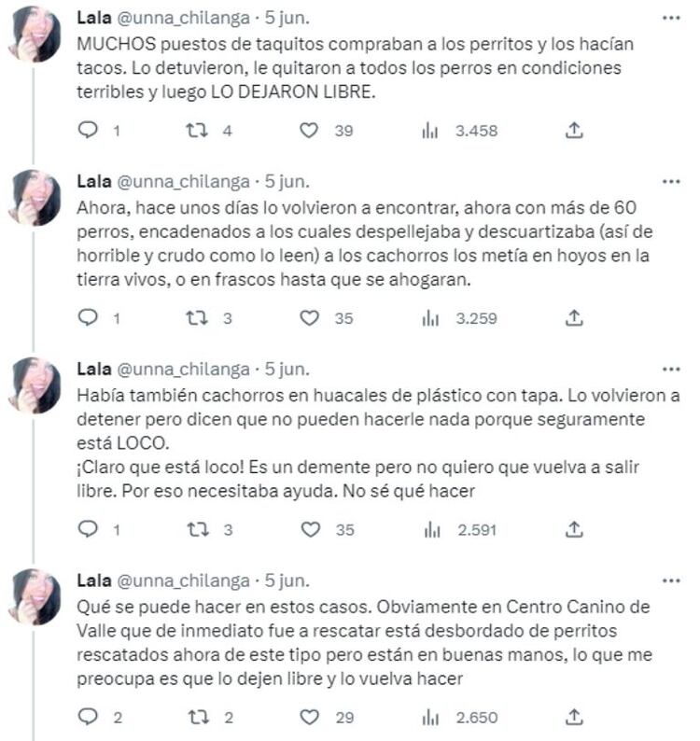Share the 'Centro Canino de Valle' tweet

pyautogui.click(x=575, y=717)
